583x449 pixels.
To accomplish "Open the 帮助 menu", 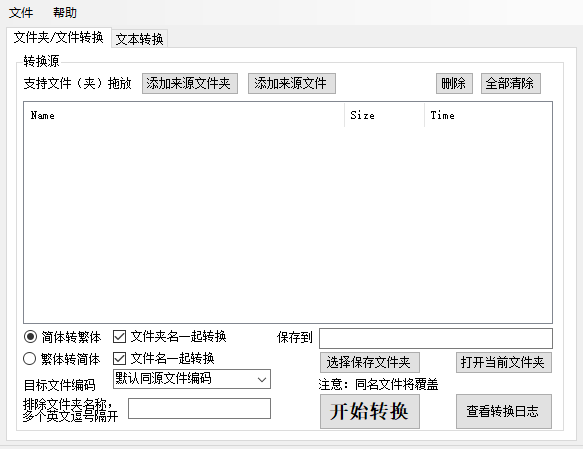I will [x=65, y=13].
